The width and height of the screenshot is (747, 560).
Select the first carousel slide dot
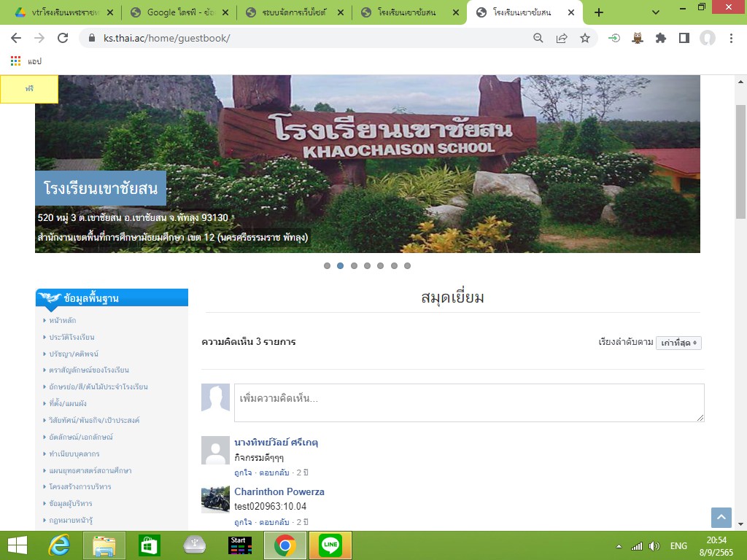tap(327, 266)
